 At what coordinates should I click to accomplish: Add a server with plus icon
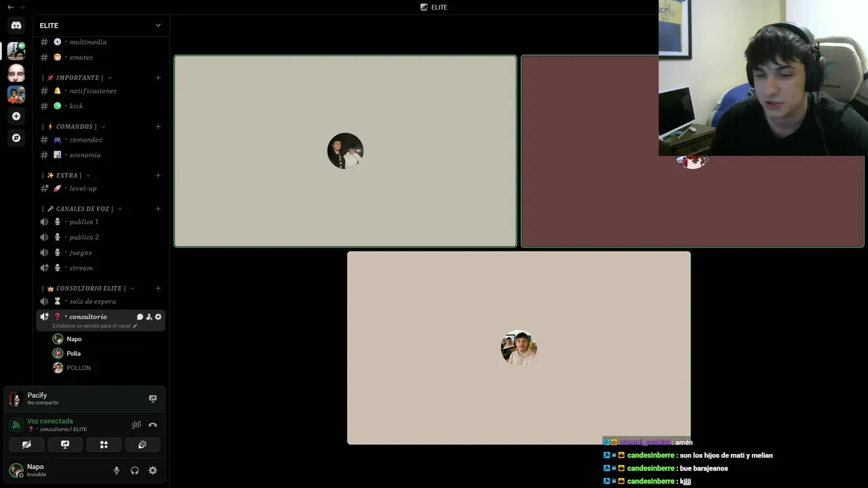(16, 116)
